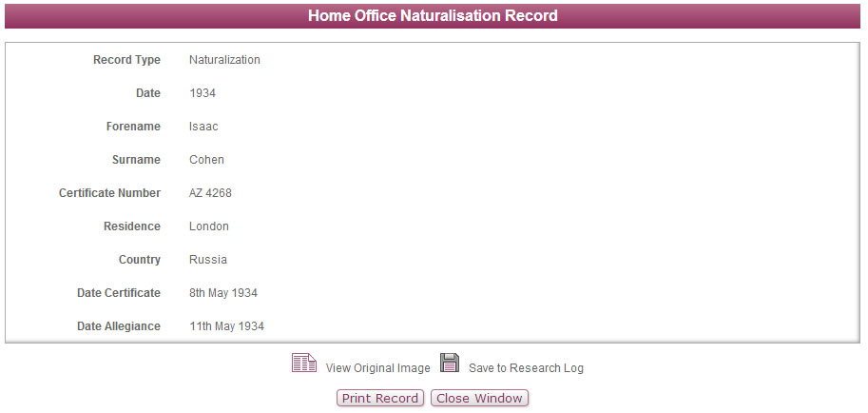Close the record with Close Window button
This screenshot has height=413, width=868.
(479, 398)
